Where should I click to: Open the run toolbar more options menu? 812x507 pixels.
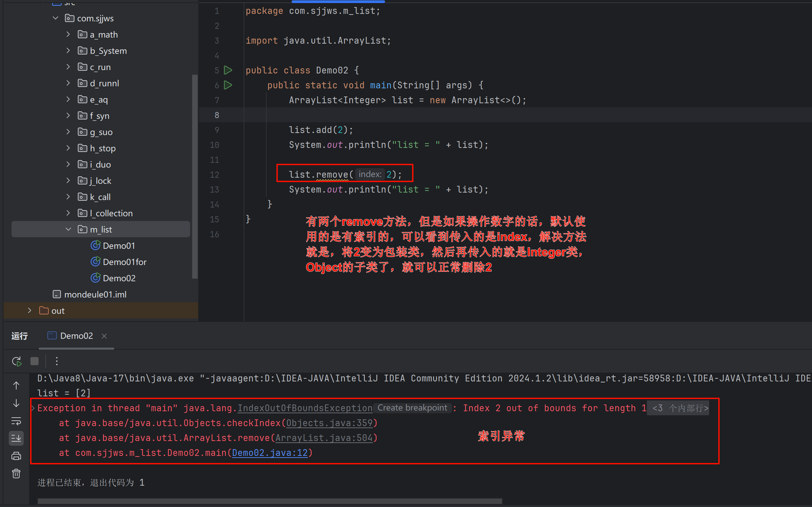click(57, 361)
